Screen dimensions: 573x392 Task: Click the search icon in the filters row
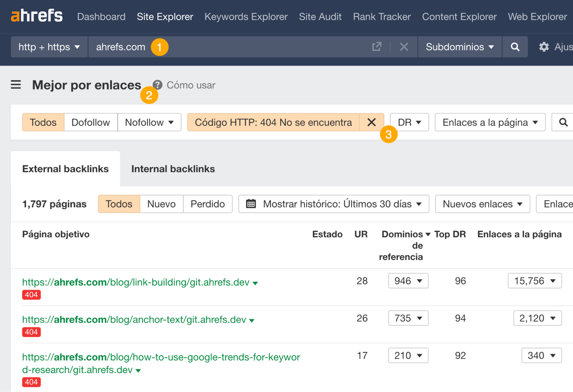tap(563, 122)
